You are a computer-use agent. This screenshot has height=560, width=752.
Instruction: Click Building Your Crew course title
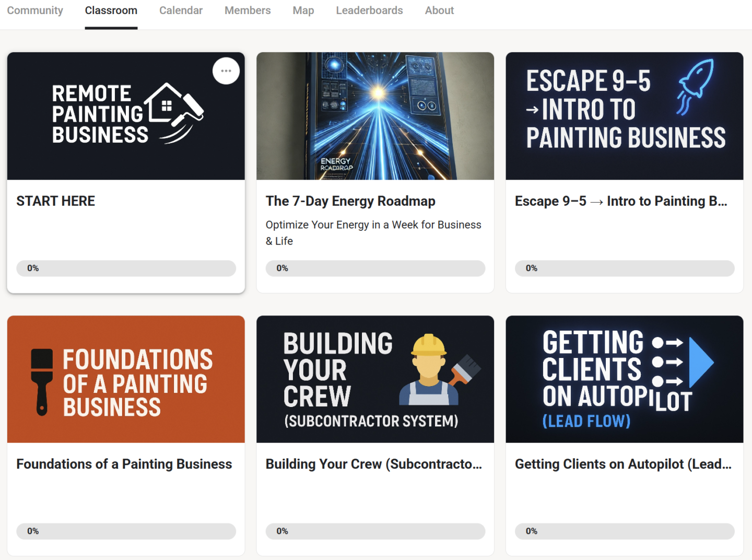pos(373,464)
